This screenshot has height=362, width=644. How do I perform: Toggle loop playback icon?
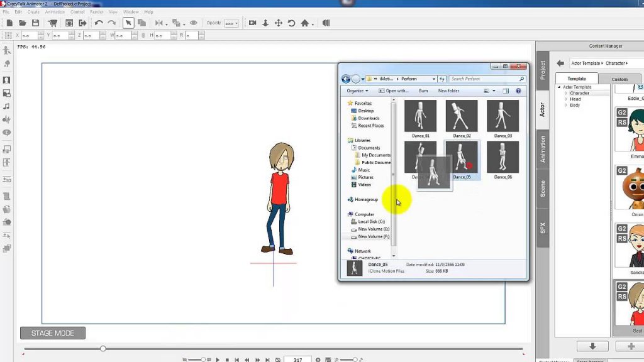277,360
